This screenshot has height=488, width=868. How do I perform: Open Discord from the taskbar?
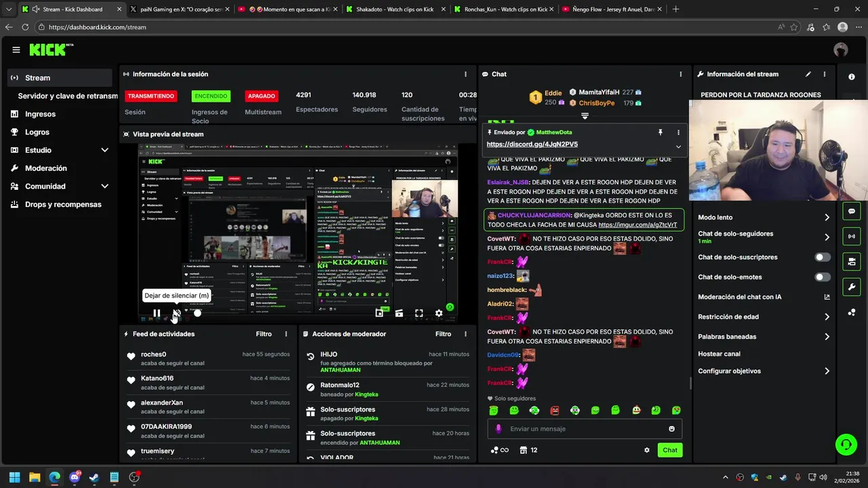coord(75,478)
